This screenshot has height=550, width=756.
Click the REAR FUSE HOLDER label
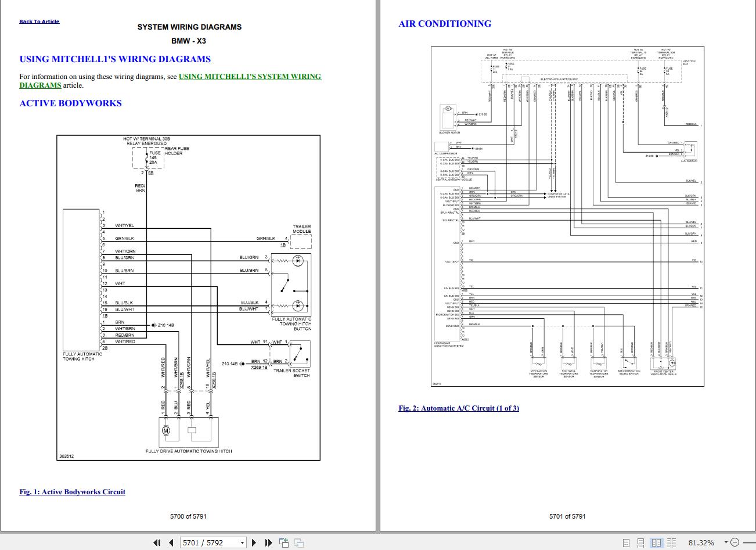[177, 151]
